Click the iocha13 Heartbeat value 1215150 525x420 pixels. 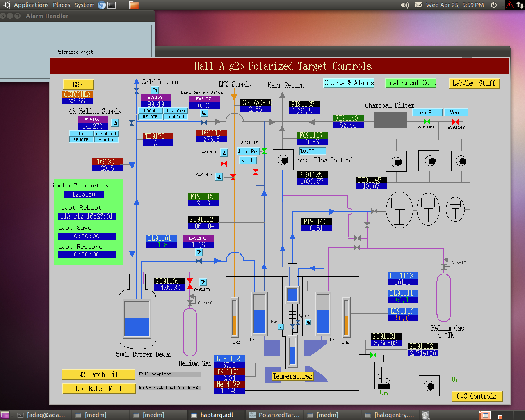84,194
